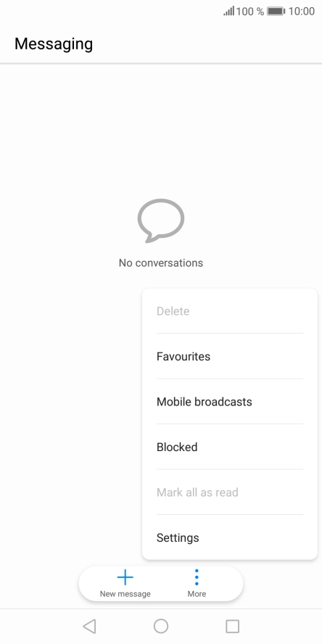
Task: Tap the grey speech bubble icon
Action: [x=160, y=220]
